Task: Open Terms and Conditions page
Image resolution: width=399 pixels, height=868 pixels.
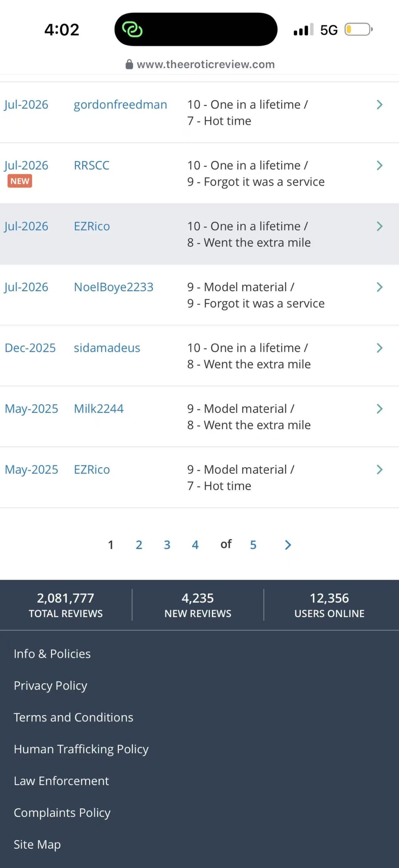Action: (73, 717)
